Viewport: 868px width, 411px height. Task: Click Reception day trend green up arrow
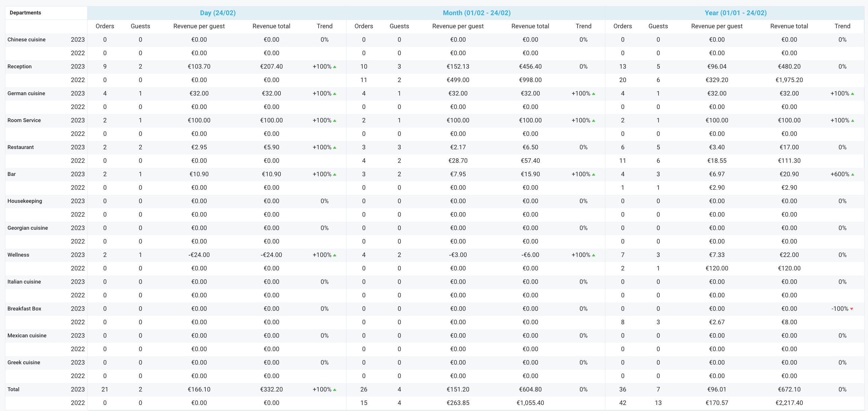(335, 67)
